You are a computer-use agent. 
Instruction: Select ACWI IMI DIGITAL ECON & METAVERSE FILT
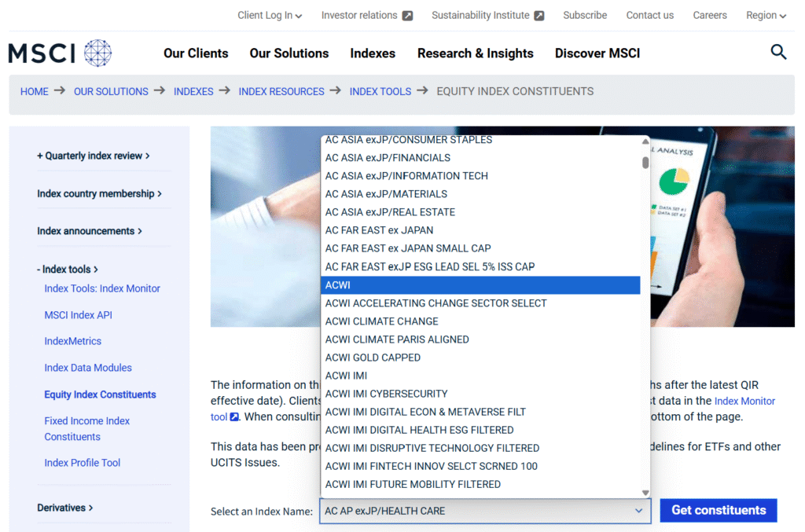point(480,412)
